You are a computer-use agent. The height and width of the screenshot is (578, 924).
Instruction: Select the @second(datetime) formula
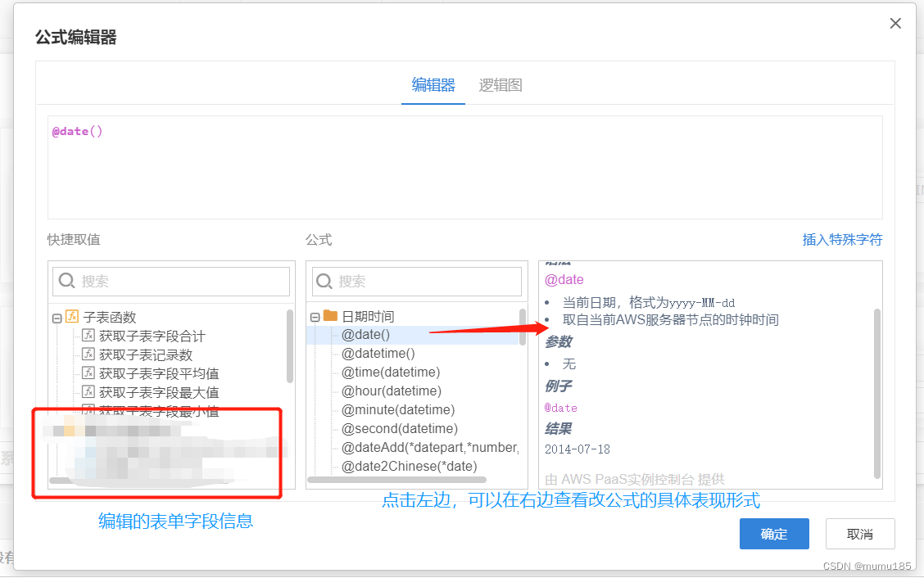tap(400, 429)
